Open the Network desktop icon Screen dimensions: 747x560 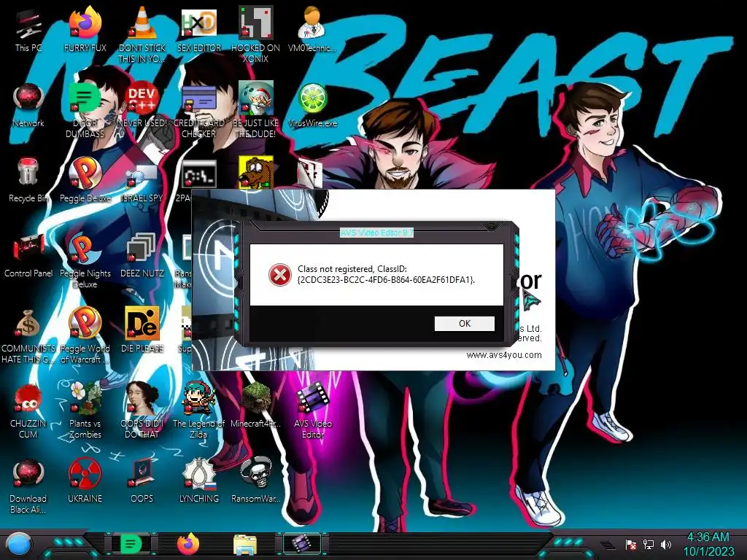[28, 105]
